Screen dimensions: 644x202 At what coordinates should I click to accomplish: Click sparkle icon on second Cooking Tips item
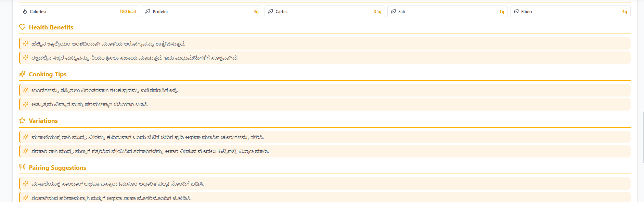tap(26, 104)
